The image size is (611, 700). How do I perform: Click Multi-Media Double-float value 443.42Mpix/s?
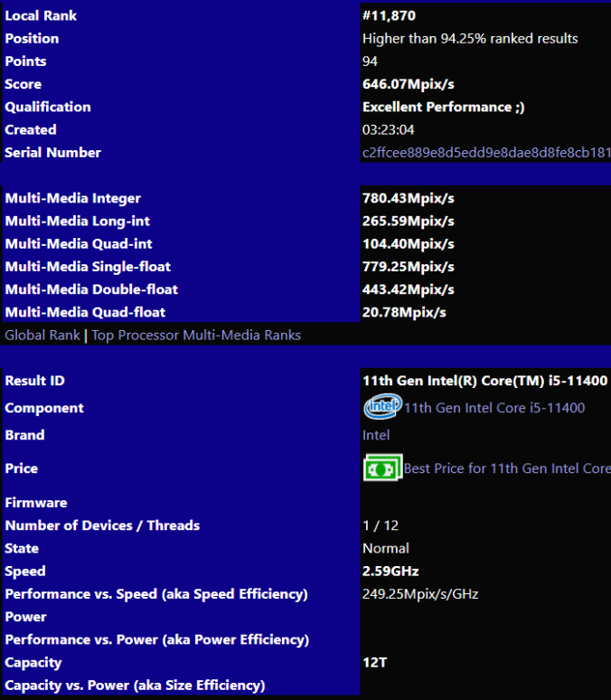[409, 289]
